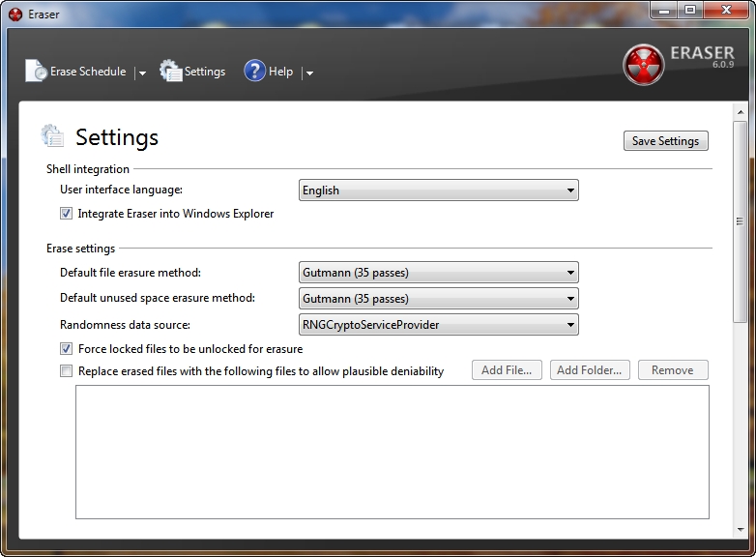Screen dimensions: 756x557
Task: Expand the Help menu arrow
Action: pos(308,73)
